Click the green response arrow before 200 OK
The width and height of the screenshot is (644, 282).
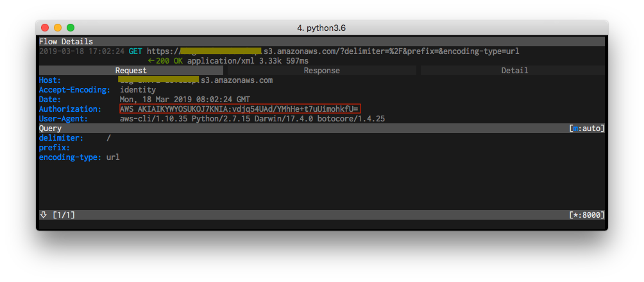pyautogui.click(x=151, y=61)
